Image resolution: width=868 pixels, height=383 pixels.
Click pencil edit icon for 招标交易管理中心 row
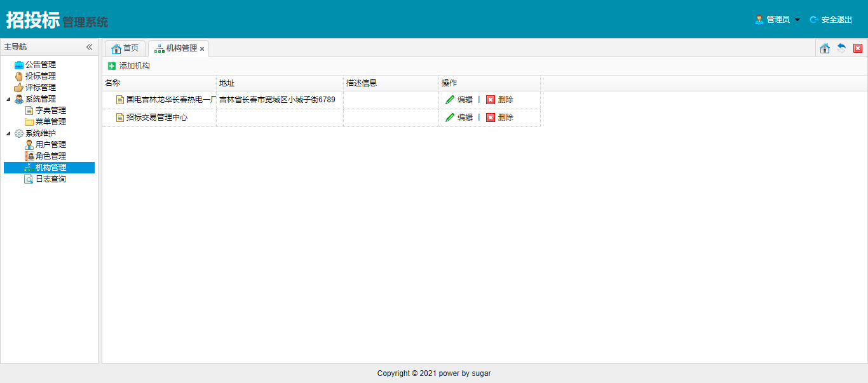coord(450,118)
